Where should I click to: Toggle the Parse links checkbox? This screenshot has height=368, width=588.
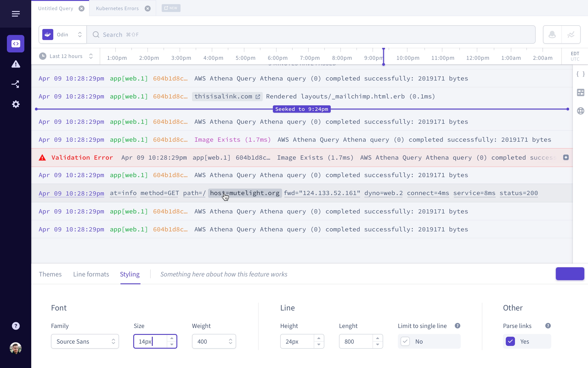click(511, 342)
